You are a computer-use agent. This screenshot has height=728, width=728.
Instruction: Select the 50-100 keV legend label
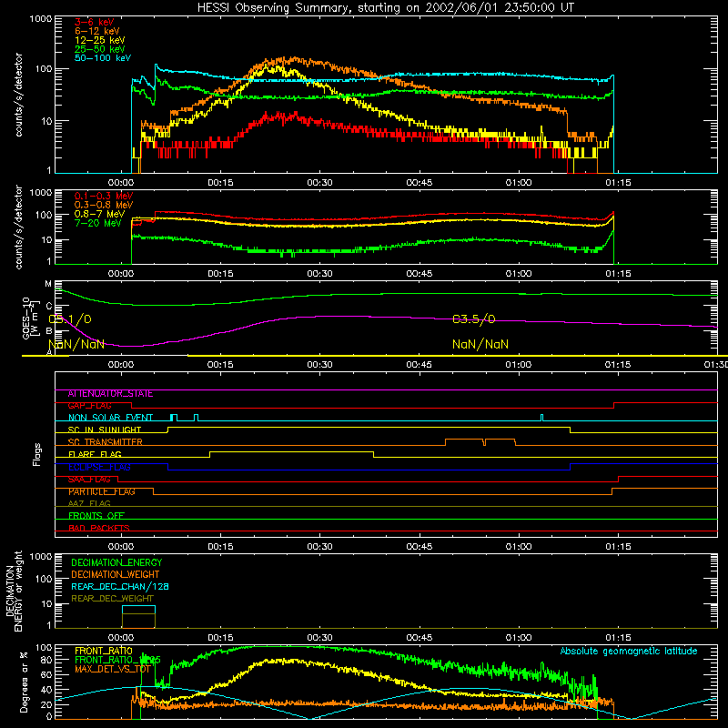pos(103,57)
